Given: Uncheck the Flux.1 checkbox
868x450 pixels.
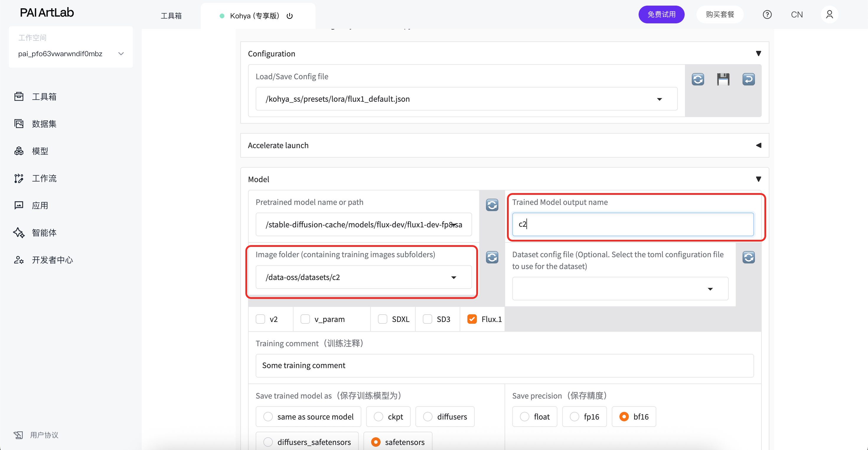Looking at the screenshot, I should (x=472, y=319).
